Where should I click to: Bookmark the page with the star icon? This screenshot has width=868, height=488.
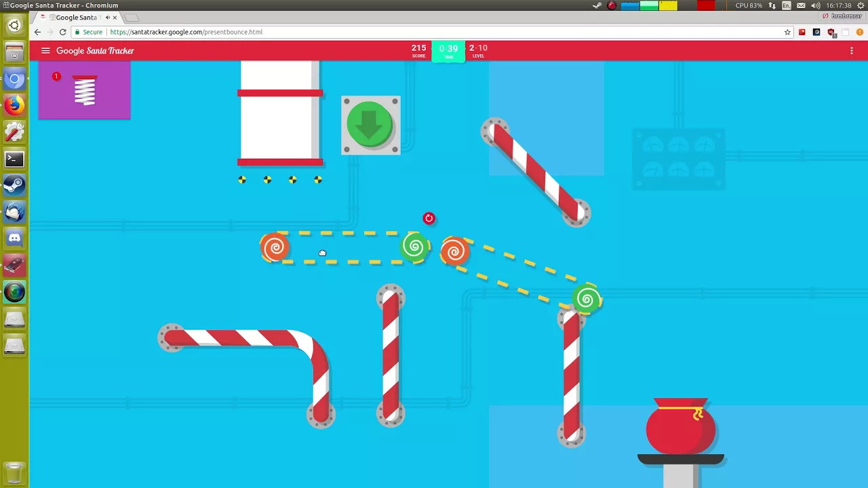[787, 32]
